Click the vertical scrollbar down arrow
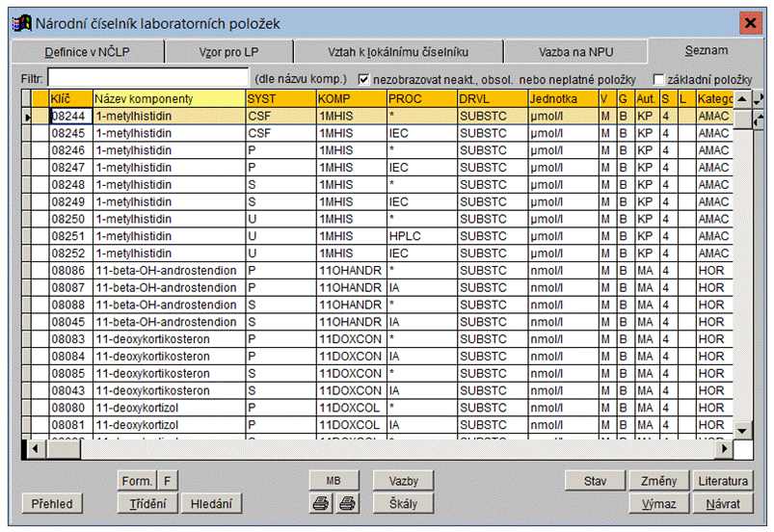This screenshot has height=532, width=774. coord(742,430)
